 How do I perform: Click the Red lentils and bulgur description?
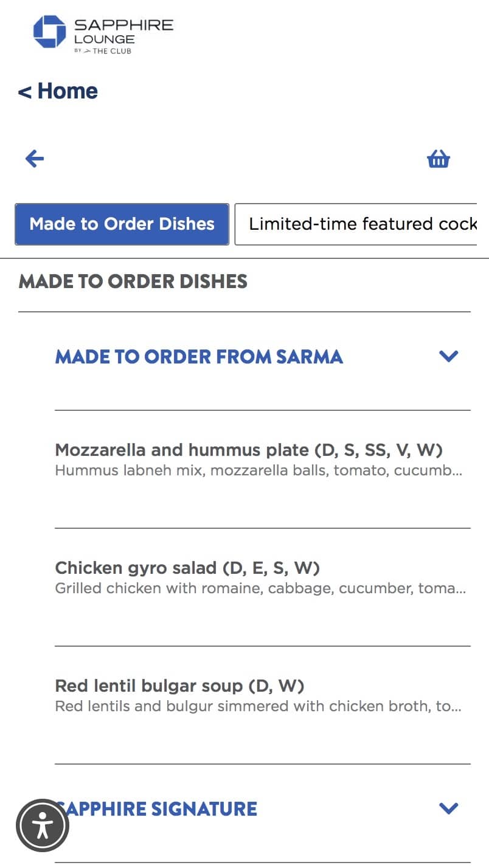(258, 706)
